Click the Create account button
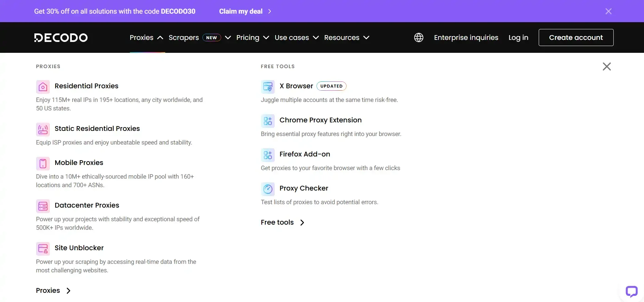Image resolution: width=644 pixels, height=302 pixels. [x=576, y=37]
